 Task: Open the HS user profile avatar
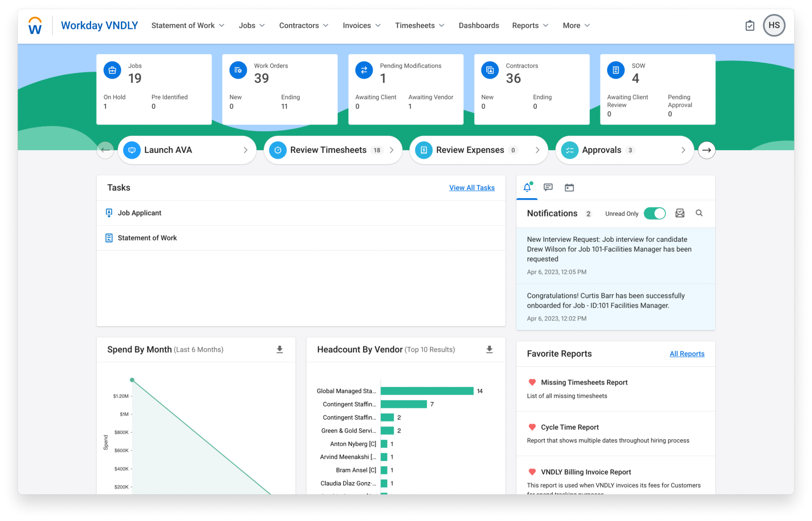(774, 26)
